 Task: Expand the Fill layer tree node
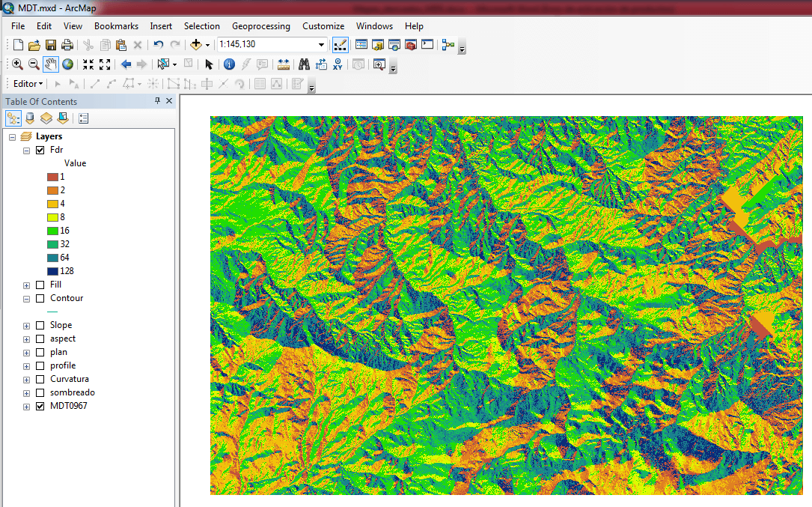(27, 285)
